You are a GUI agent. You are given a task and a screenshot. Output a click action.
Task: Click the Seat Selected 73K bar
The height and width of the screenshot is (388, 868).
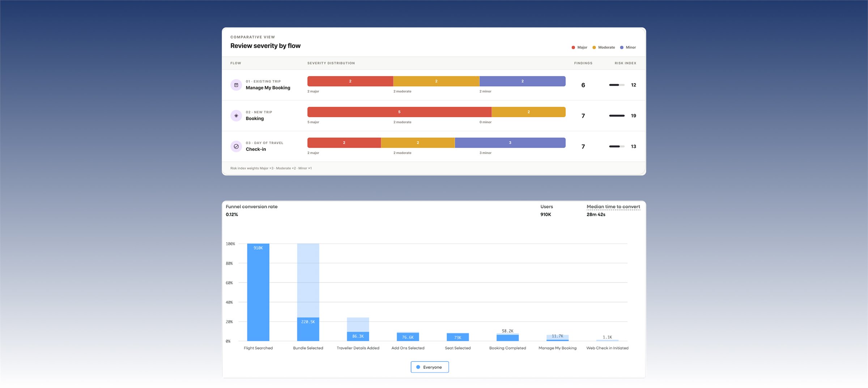tap(458, 337)
